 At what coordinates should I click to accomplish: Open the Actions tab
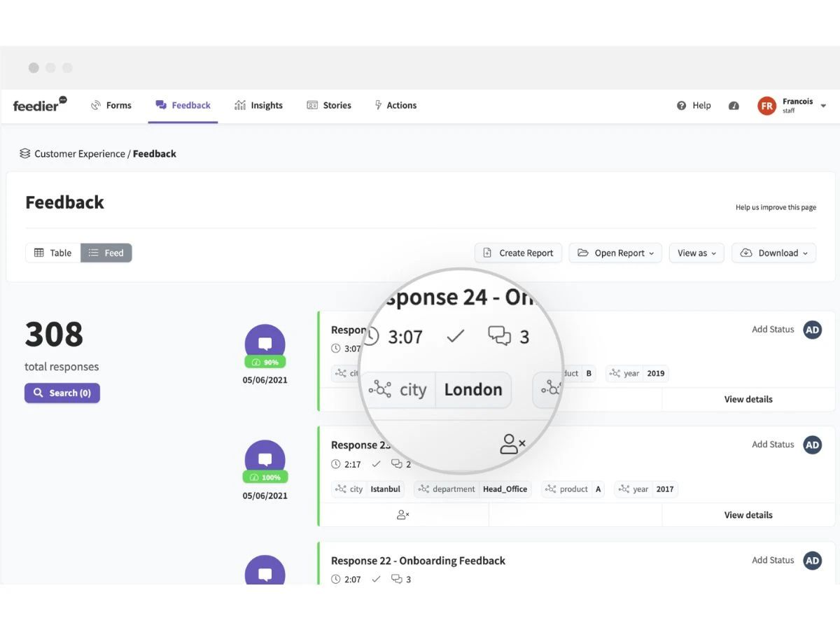pos(395,105)
